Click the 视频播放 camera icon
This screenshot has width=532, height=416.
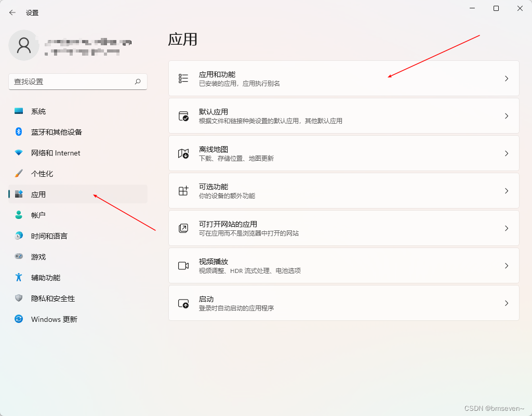click(x=183, y=265)
